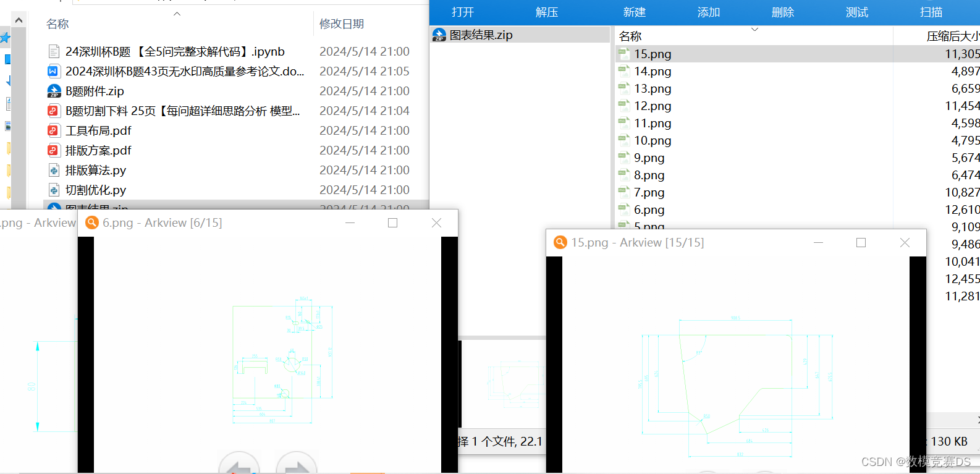Select 2024深圳杯B题43页无水印高质量参考论文 document
The image size is (980, 474).
coord(185,71)
